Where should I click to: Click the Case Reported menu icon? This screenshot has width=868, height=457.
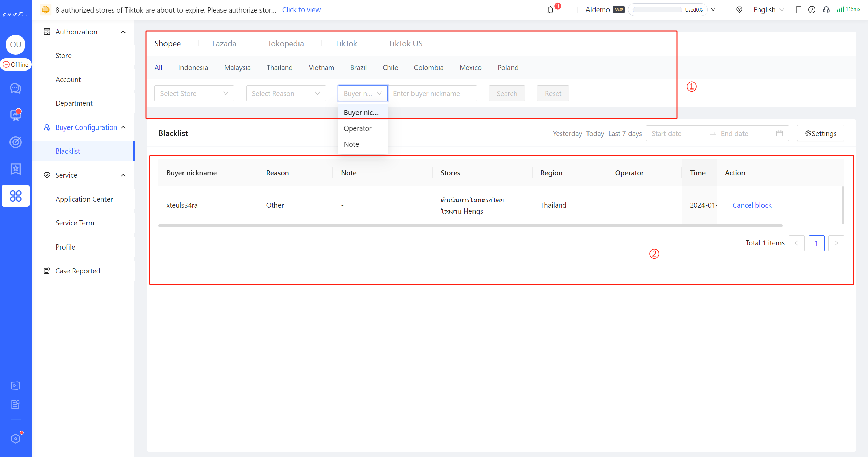pos(47,271)
